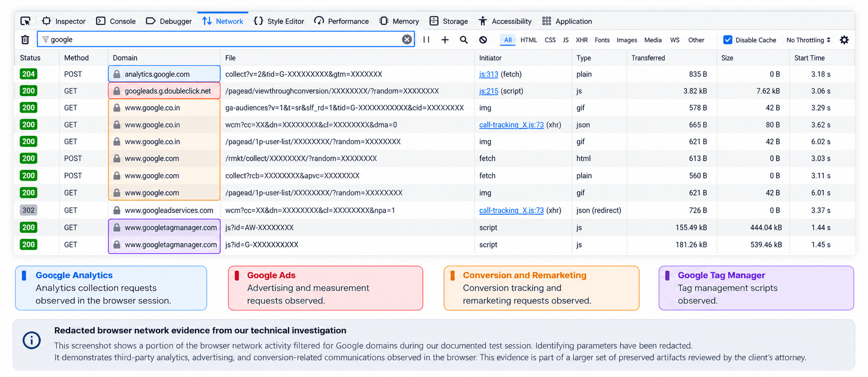Open the network search magnifier
Screen dimensions: 868x377
[464, 40]
